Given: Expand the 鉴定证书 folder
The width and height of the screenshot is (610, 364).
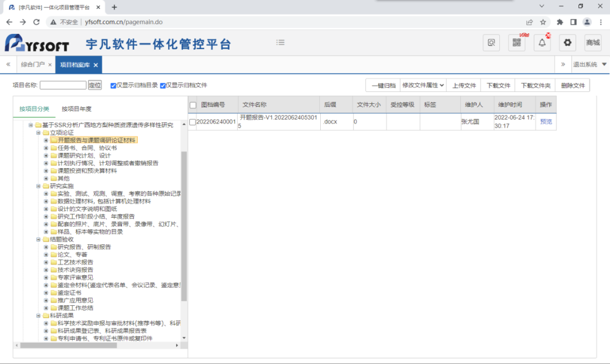Looking at the screenshot, I should (x=46, y=292).
